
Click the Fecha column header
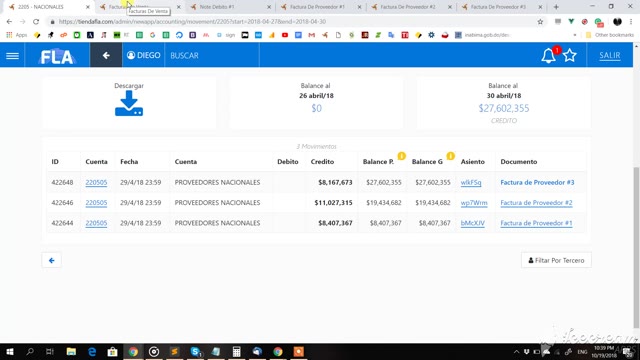point(129,162)
